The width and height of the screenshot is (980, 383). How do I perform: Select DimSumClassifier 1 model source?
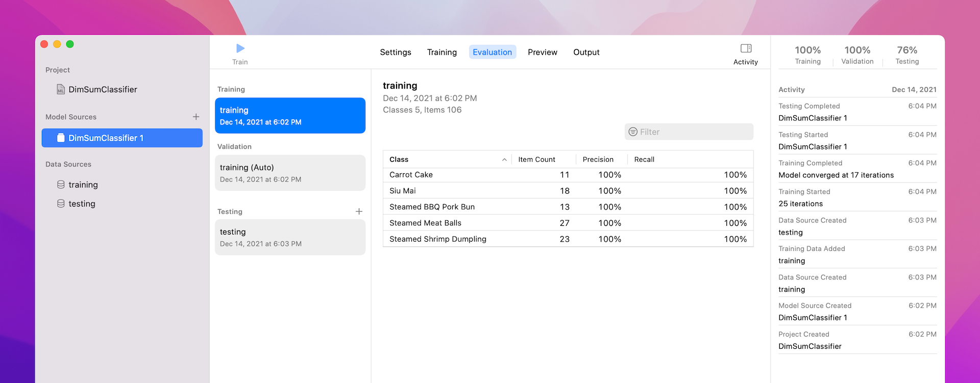(x=122, y=138)
